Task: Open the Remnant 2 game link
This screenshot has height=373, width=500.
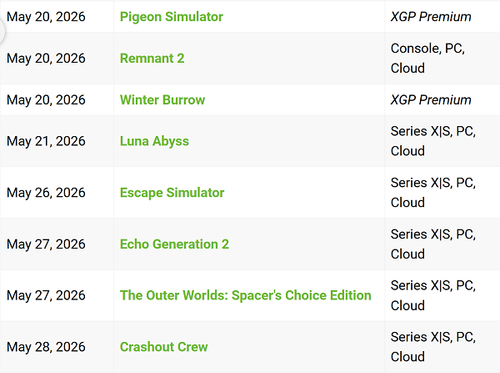Action: pos(152,58)
